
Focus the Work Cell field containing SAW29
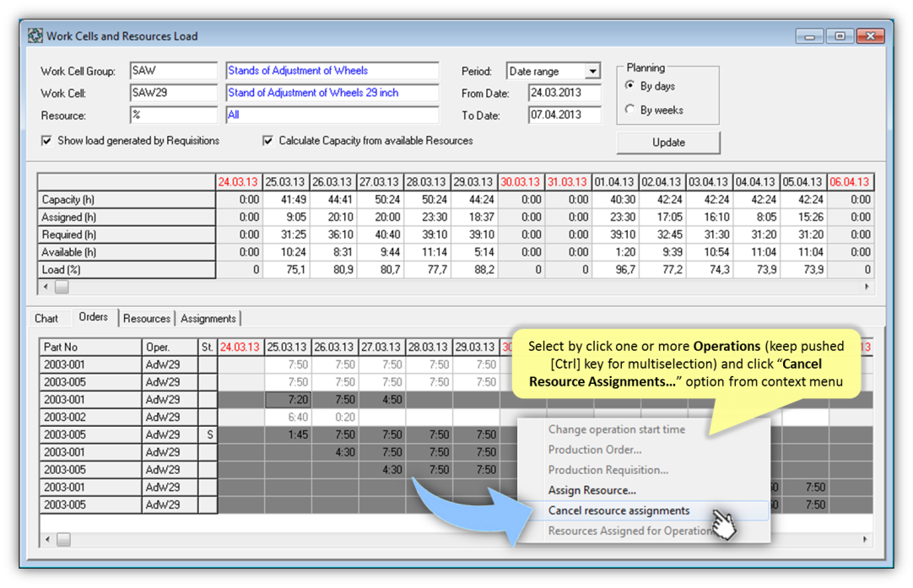tap(174, 93)
